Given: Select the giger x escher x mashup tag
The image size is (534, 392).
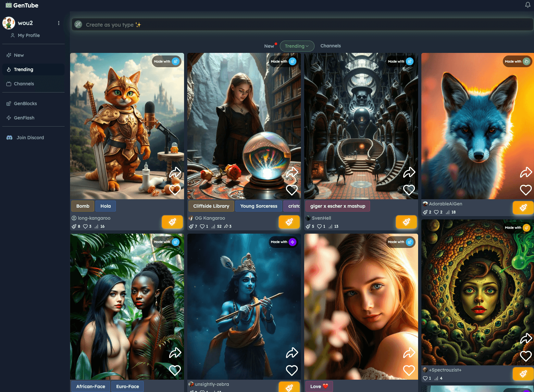Looking at the screenshot, I should (x=338, y=206).
